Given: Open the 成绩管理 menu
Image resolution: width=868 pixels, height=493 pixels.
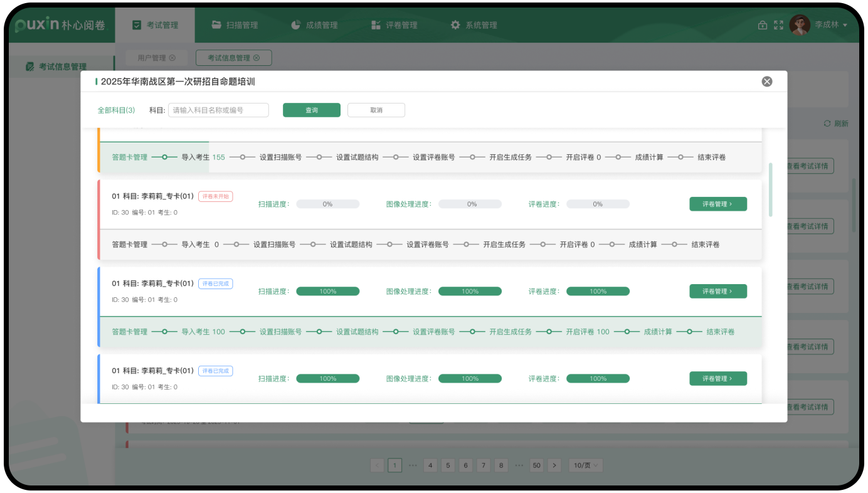Looking at the screenshot, I should point(315,25).
